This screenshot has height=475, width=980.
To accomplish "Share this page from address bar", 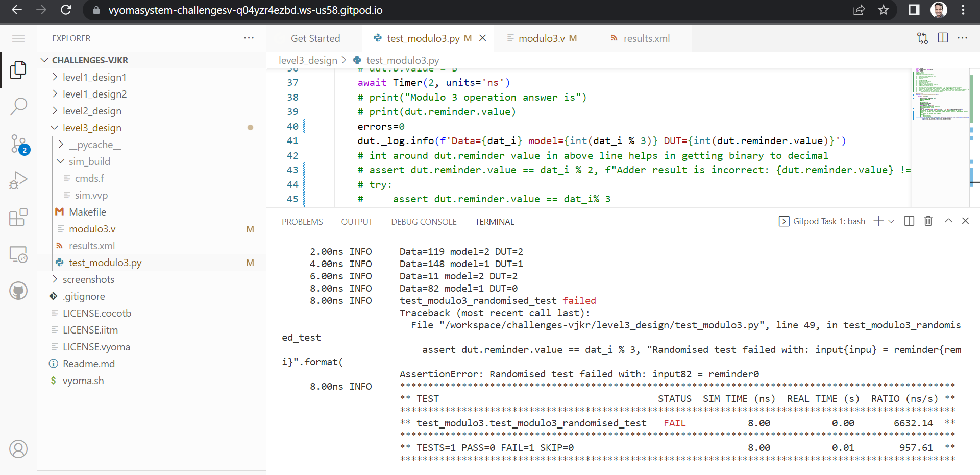I will [859, 10].
